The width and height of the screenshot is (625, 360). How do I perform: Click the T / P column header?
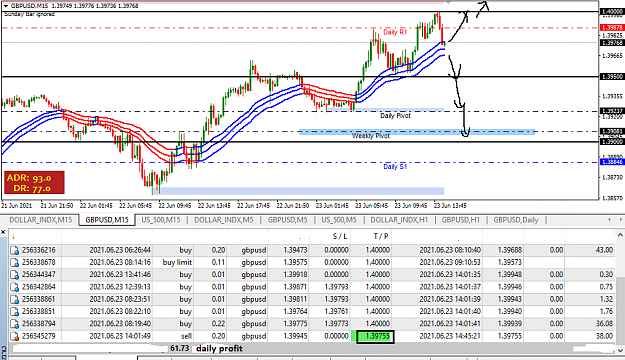pyautogui.click(x=381, y=236)
